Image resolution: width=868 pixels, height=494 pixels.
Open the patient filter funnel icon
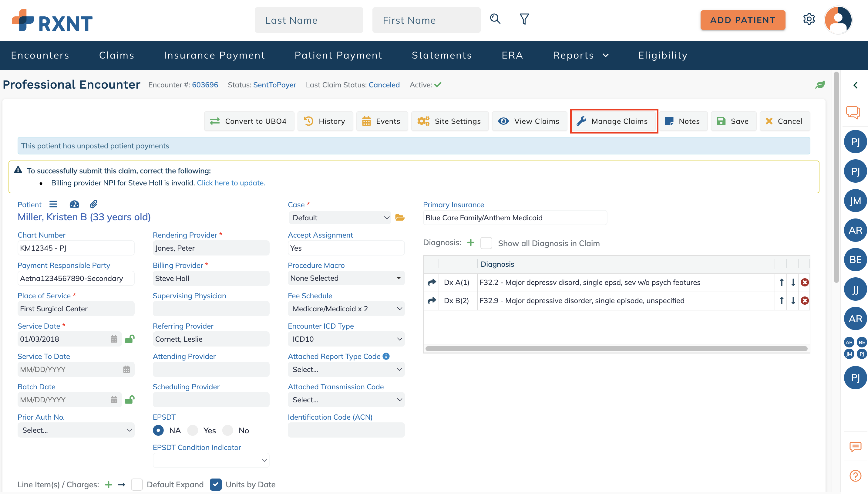pos(524,19)
